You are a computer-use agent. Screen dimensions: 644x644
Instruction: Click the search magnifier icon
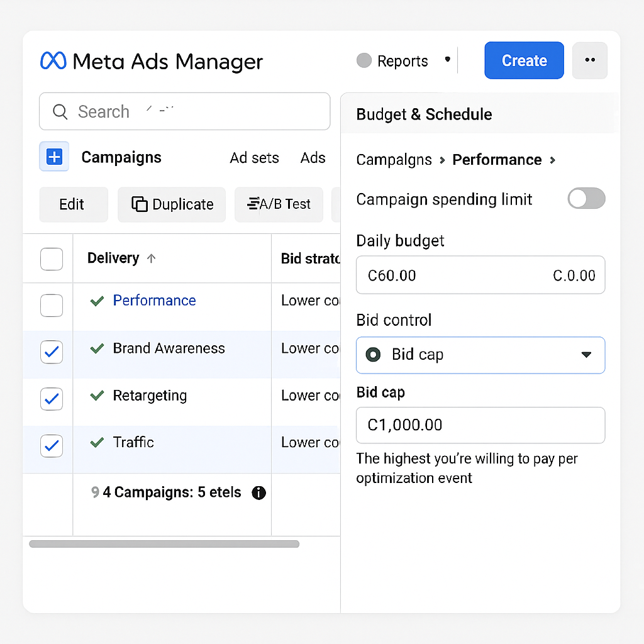[60, 112]
